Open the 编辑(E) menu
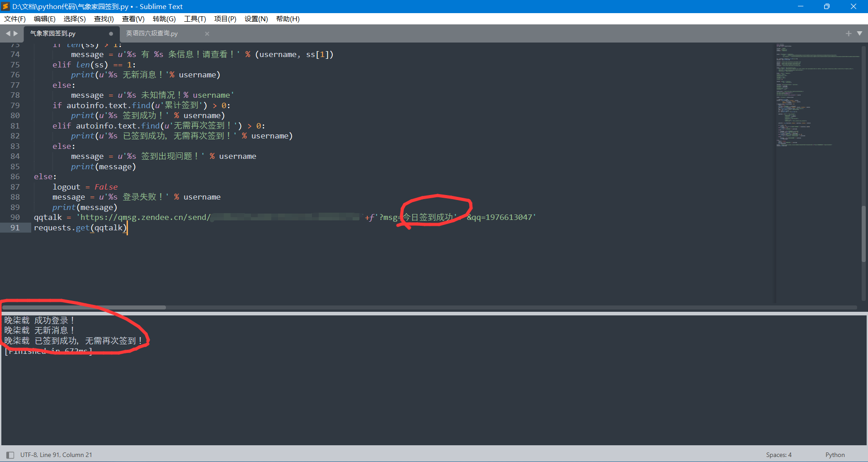 (x=44, y=19)
